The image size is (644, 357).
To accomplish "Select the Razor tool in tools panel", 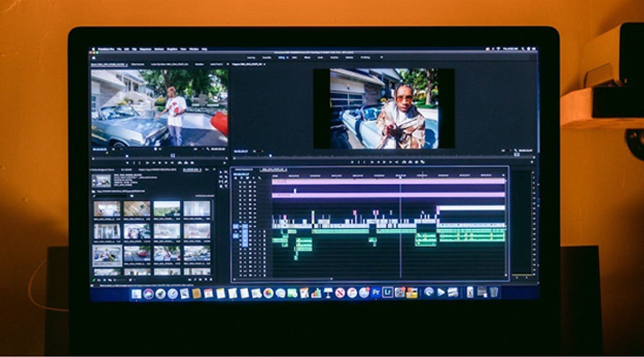I will pos(225,177).
